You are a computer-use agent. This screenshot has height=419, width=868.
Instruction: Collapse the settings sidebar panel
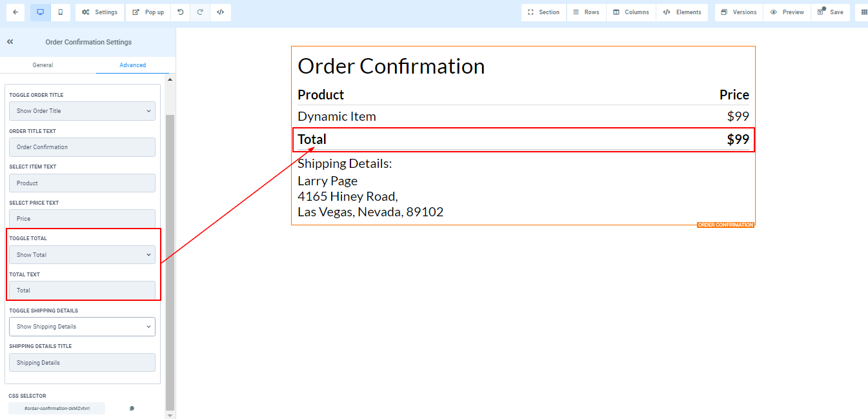click(10, 42)
